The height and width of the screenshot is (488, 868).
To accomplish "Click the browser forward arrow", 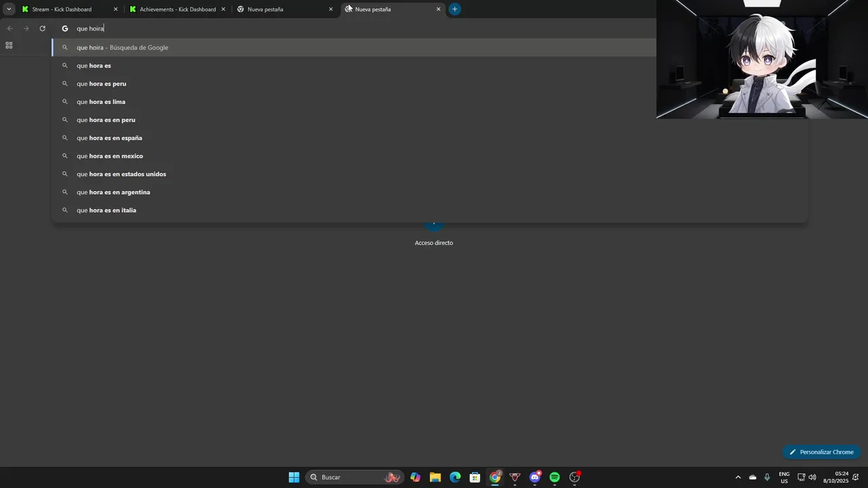I will (26, 28).
